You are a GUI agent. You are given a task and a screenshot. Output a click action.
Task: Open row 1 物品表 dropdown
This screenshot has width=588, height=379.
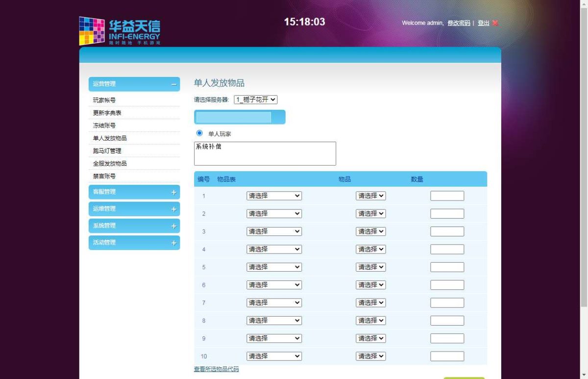pyautogui.click(x=274, y=196)
